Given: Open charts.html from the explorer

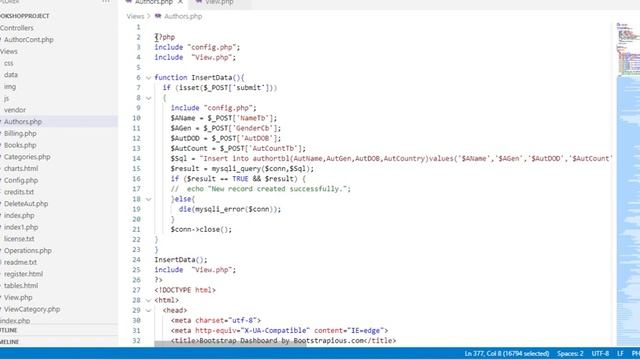Looking at the screenshot, I should click(21, 169).
